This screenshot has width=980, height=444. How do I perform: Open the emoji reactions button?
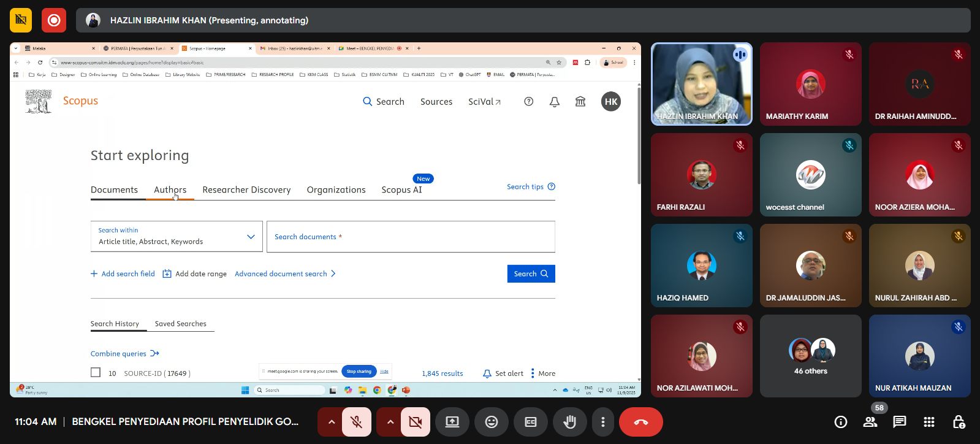[x=492, y=422]
